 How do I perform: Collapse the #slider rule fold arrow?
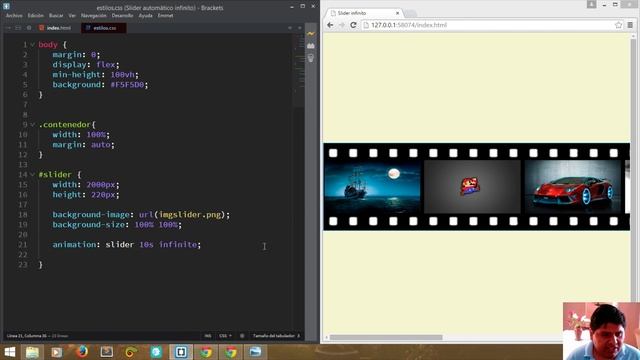(33, 175)
